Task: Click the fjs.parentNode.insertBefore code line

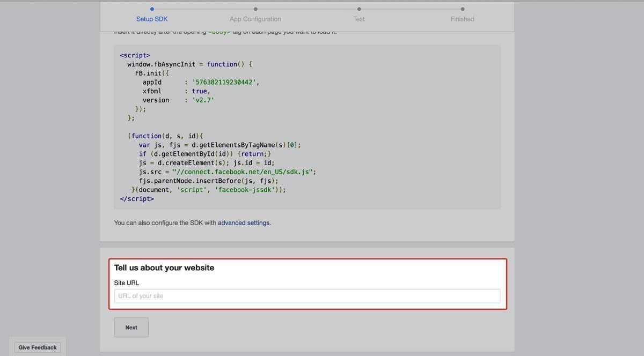Action: pos(209,181)
